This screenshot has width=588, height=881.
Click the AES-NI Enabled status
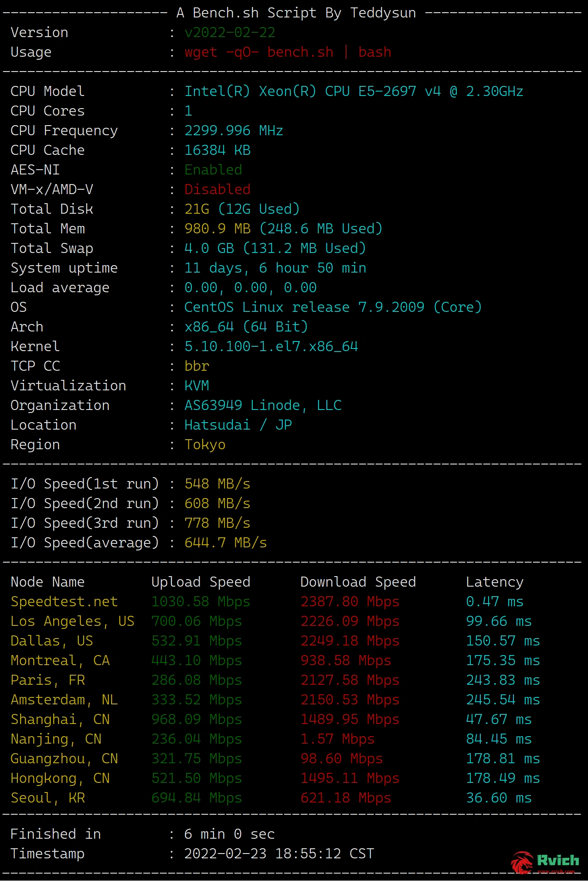click(213, 170)
